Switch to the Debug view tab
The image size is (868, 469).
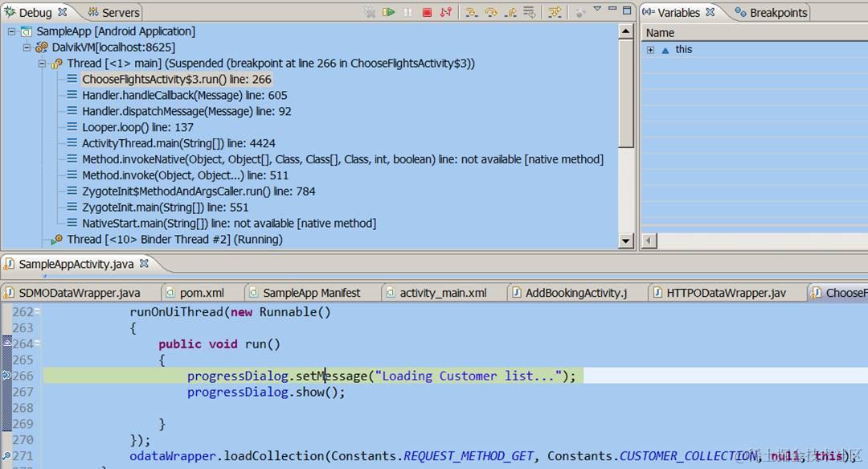[x=35, y=12]
